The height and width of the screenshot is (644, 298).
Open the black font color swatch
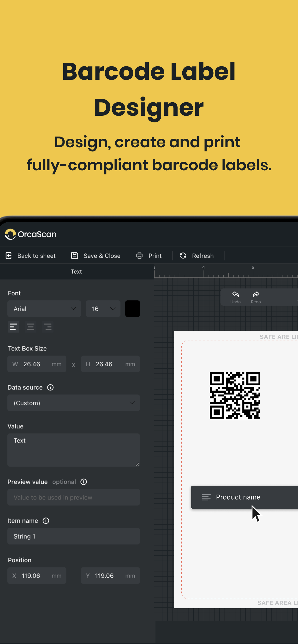pos(132,309)
